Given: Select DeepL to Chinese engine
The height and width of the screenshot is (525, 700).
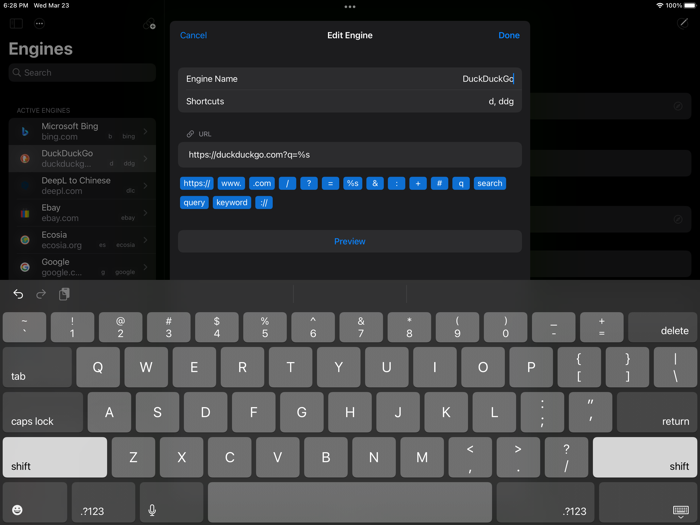Looking at the screenshot, I should tap(82, 186).
